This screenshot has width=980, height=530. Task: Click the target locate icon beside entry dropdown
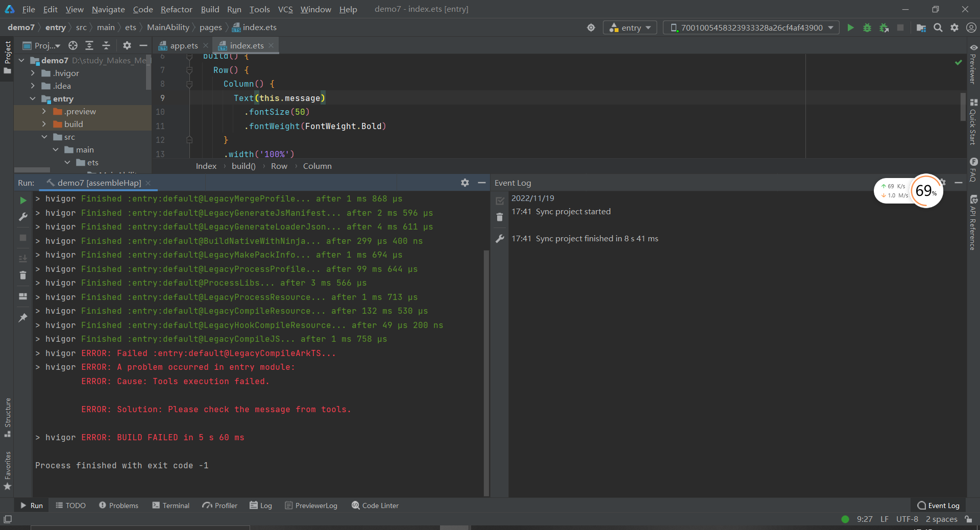[x=591, y=28]
